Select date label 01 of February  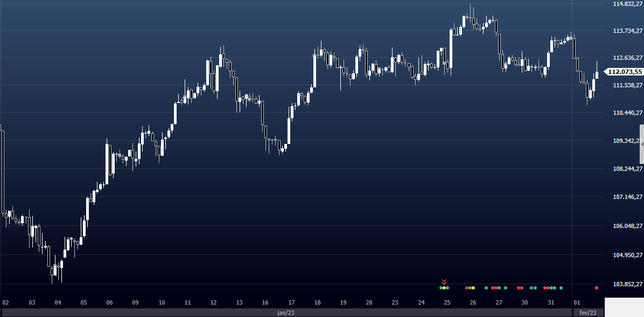pyautogui.click(x=577, y=302)
